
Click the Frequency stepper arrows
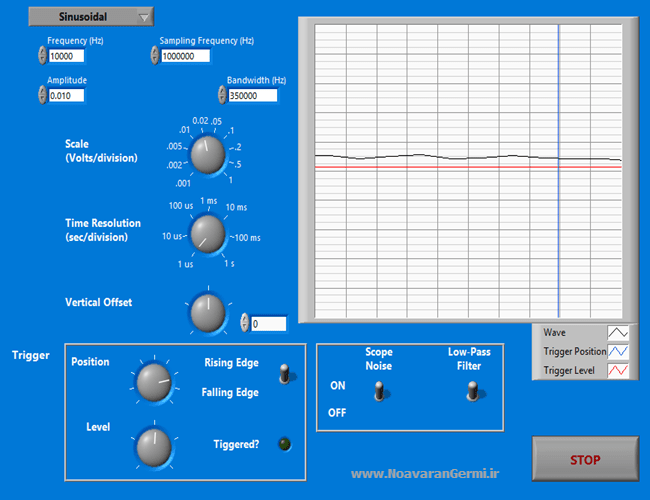pos(42,56)
